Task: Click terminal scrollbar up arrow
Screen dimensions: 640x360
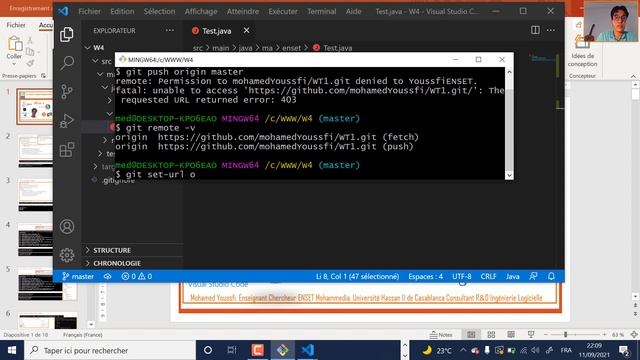Action: pos(509,72)
